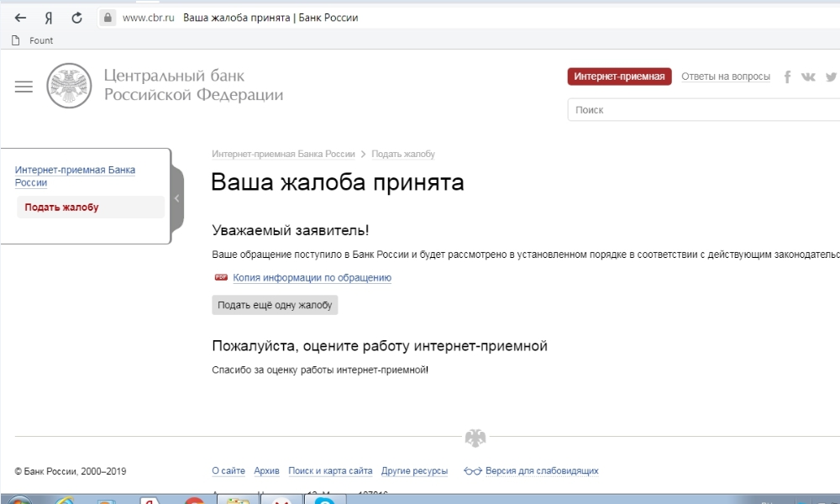Click the Уважаемый заявитель! text

(291, 230)
